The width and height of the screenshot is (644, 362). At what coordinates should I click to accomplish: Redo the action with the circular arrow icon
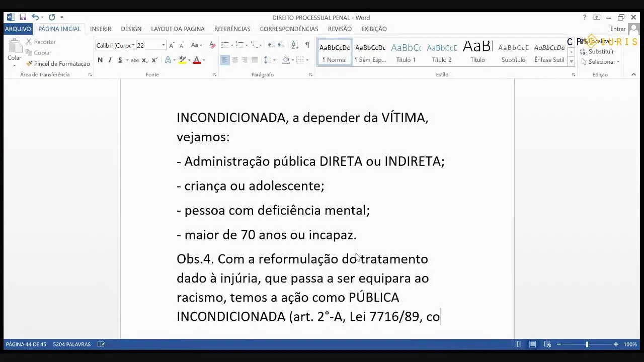[52, 17]
